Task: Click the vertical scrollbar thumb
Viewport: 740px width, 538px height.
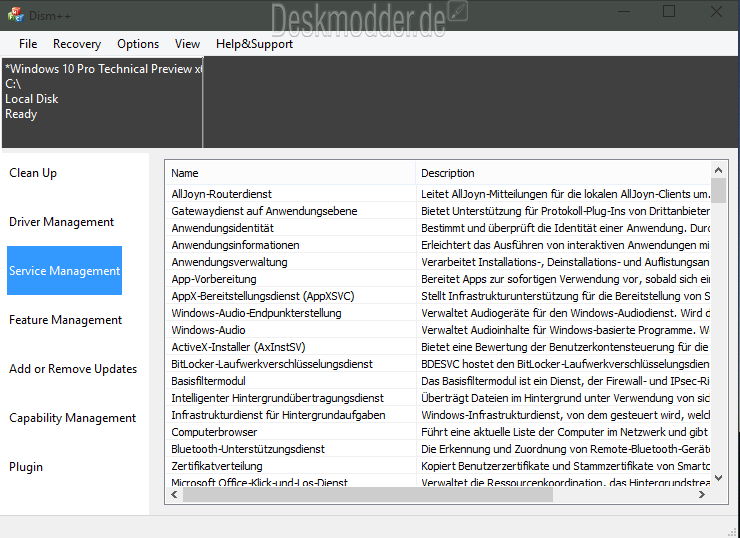Action: [718, 190]
